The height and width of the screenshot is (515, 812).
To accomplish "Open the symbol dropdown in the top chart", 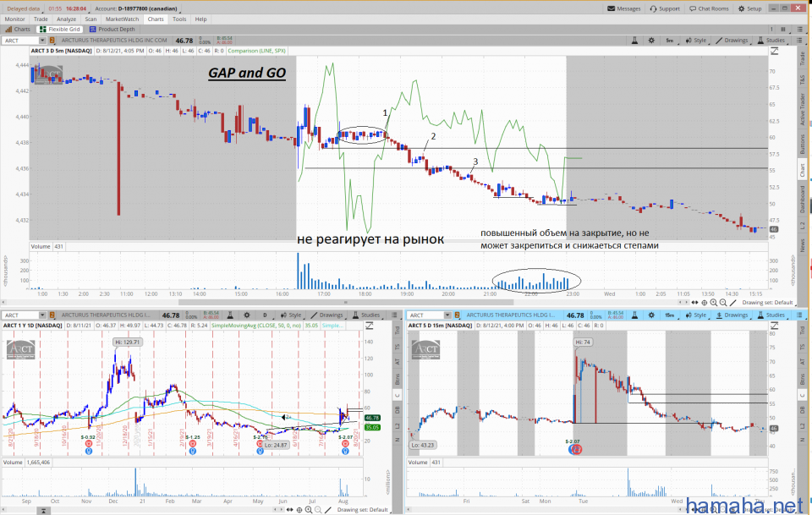I will 42,41.
